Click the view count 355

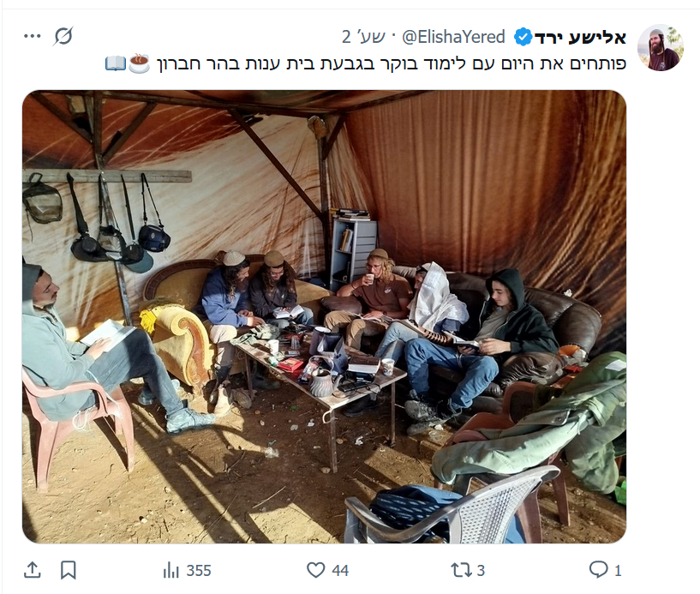[199, 570]
